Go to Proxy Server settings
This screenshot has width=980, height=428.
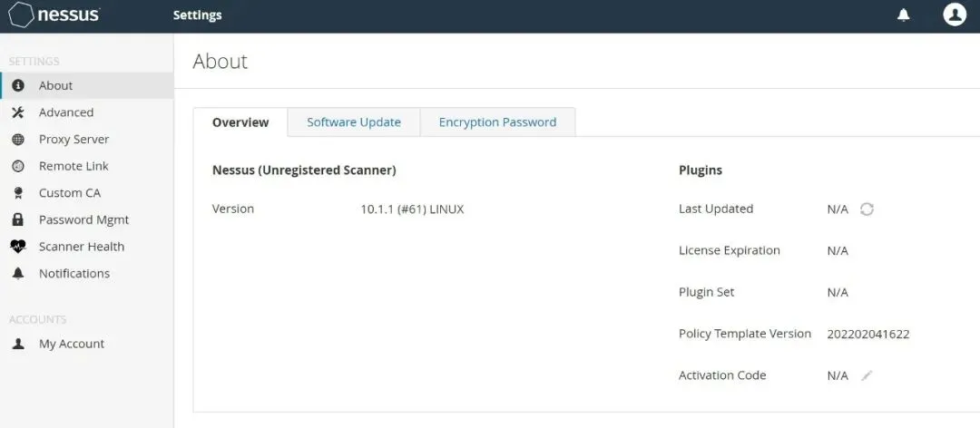click(x=87, y=140)
